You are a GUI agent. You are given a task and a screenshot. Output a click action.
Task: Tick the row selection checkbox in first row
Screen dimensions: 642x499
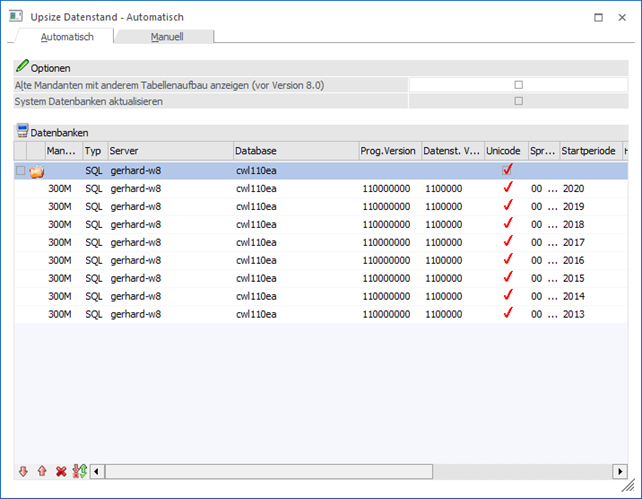point(21,171)
